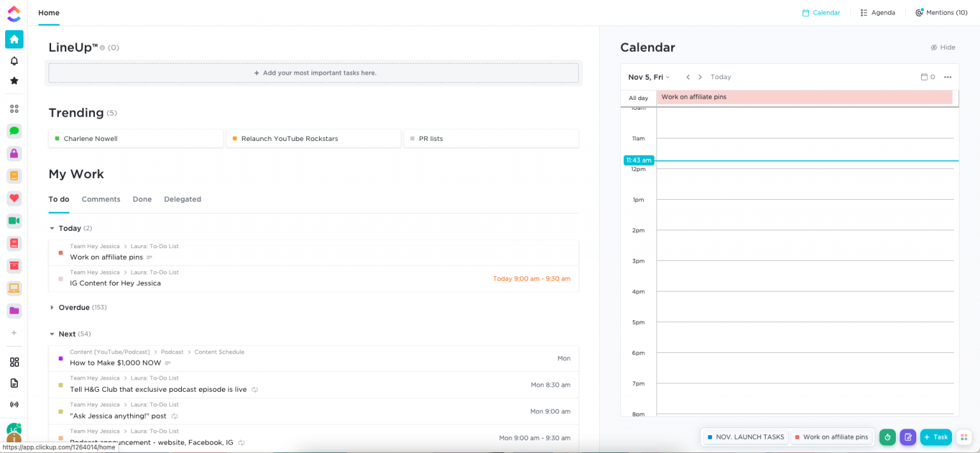The height and width of the screenshot is (453, 980).
Task: Toggle status square for Work on affiliate pins
Action: 61,253
